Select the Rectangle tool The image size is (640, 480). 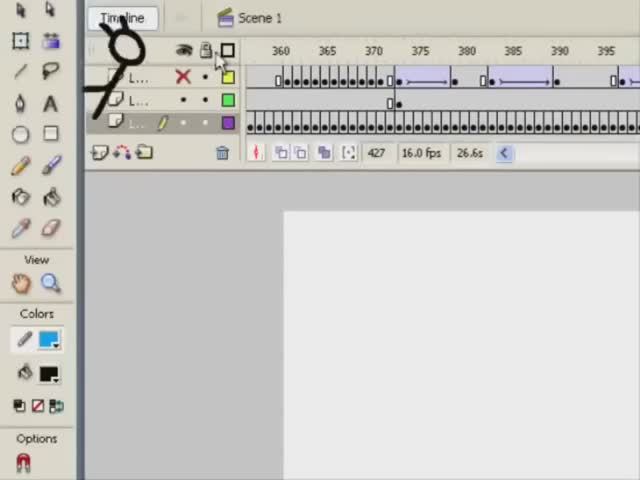51,133
